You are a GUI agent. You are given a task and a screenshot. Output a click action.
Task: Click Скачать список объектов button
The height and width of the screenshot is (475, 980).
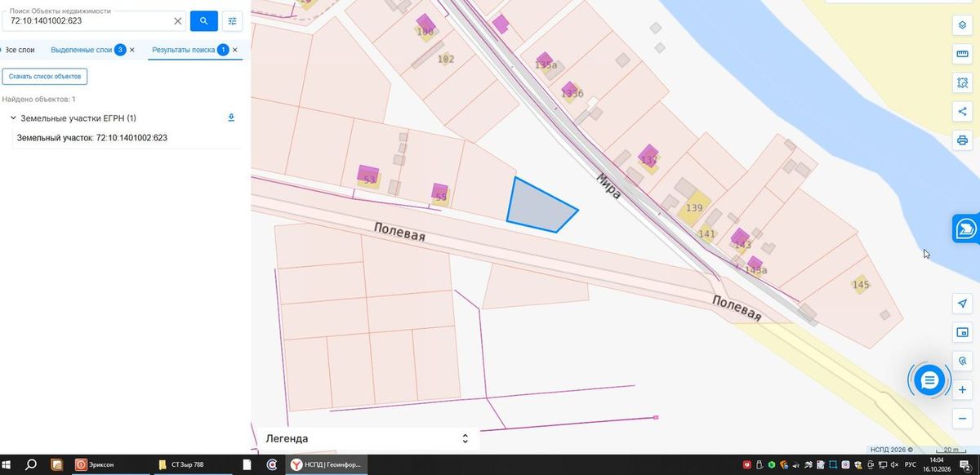tap(45, 76)
